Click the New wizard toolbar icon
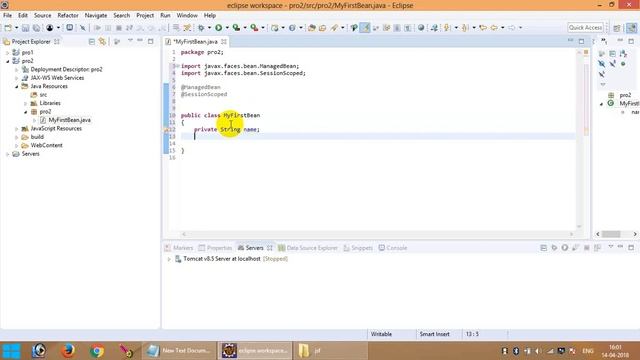The height and width of the screenshot is (360, 640). pos(8,28)
